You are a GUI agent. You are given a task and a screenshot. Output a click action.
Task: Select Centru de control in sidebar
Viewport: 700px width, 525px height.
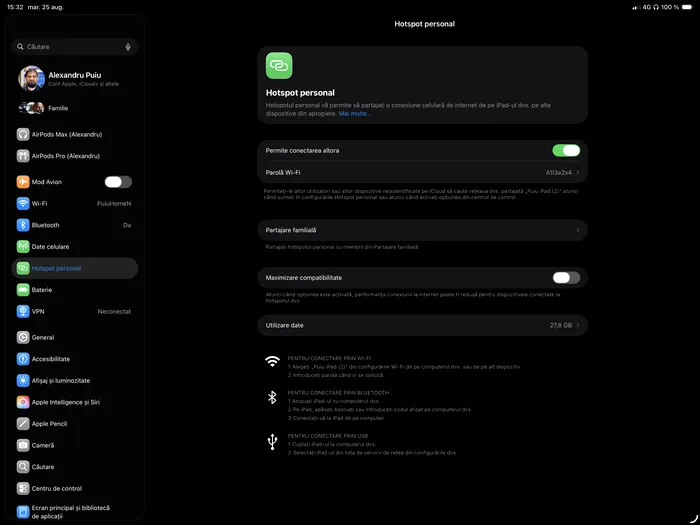[x=75, y=488]
